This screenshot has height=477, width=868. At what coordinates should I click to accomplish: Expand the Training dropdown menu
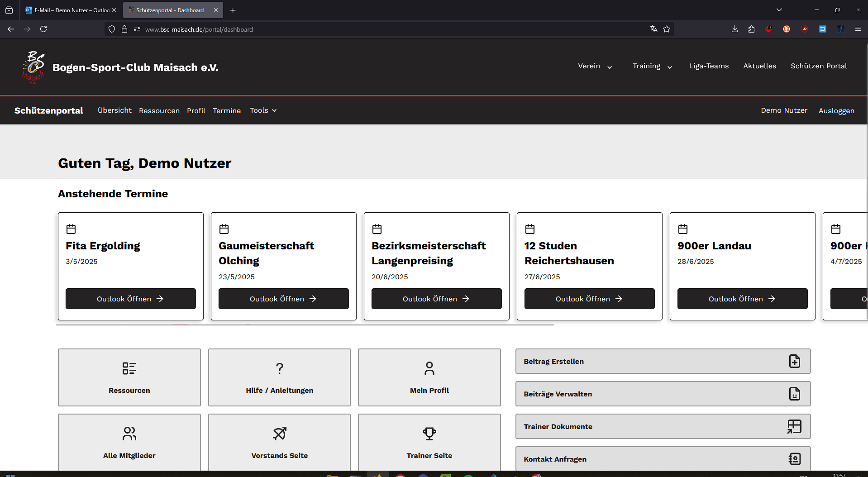coord(652,66)
